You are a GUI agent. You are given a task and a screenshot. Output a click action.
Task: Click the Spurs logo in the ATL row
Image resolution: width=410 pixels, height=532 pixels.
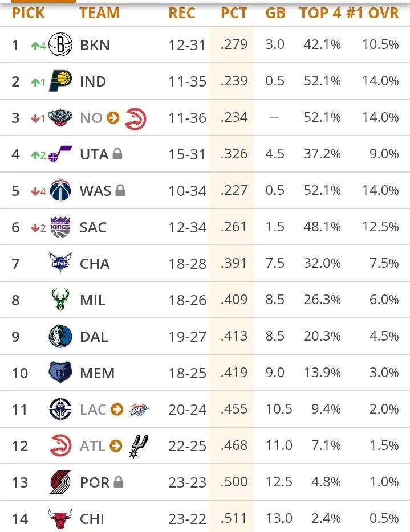point(138,447)
